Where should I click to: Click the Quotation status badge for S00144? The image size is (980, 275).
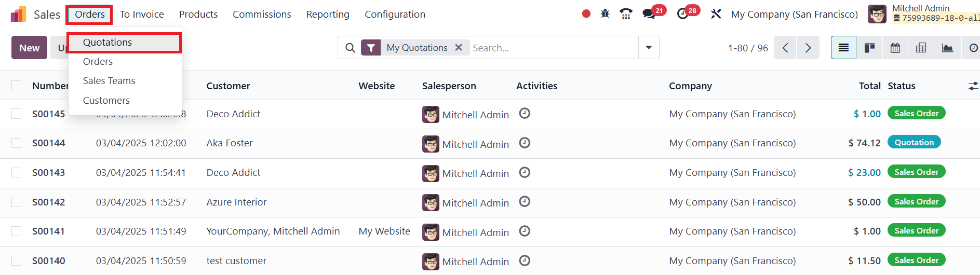point(914,143)
